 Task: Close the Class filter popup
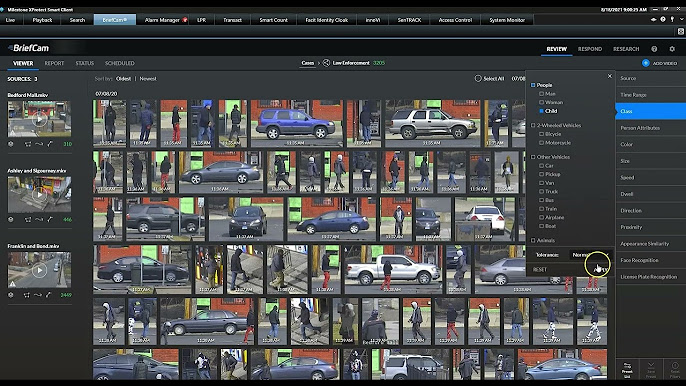[610, 76]
